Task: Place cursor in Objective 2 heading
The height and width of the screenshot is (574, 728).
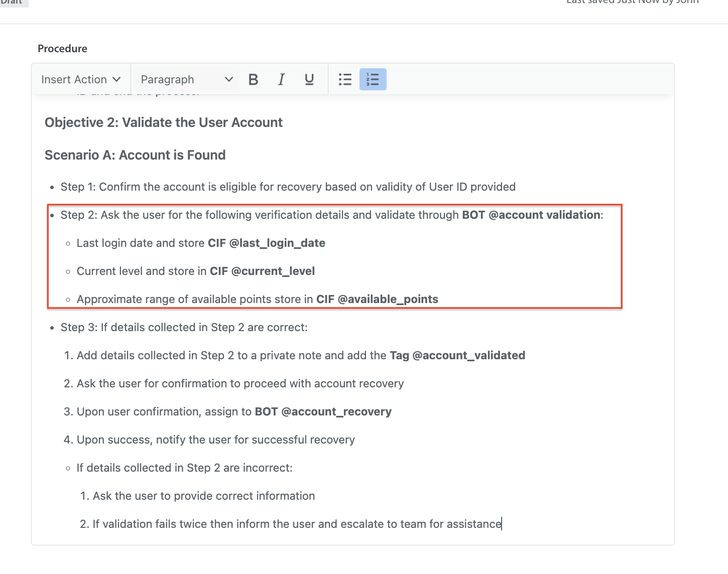Action: pyautogui.click(x=164, y=122)
